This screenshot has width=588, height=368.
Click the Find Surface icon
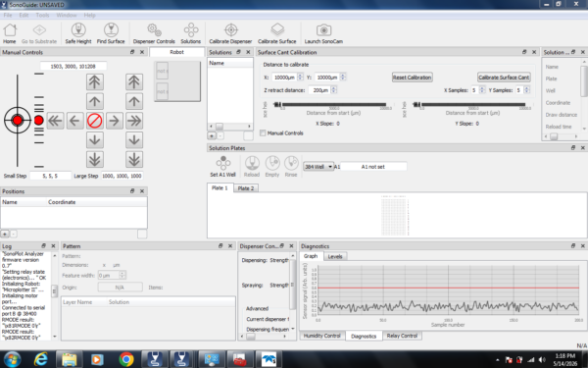111,33
